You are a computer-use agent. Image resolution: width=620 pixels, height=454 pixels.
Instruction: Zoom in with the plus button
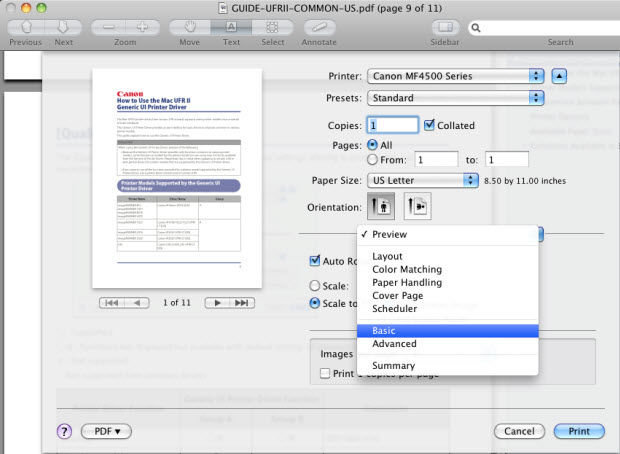point(142,27)
